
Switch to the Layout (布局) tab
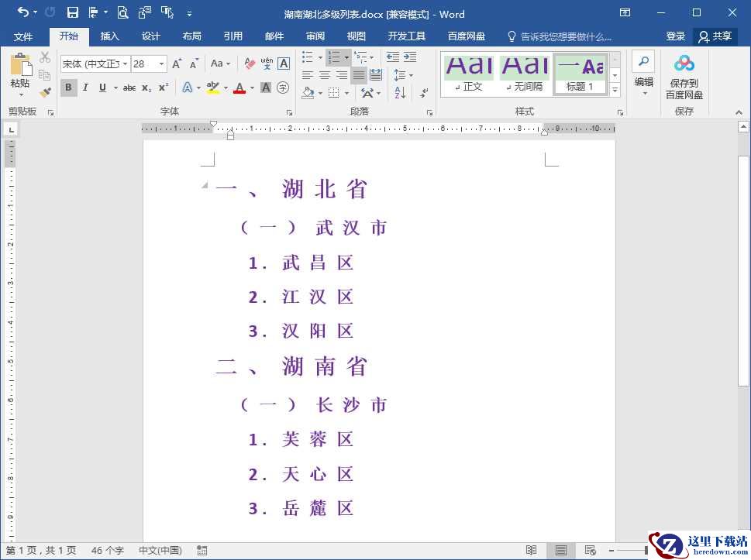[191, 36]
